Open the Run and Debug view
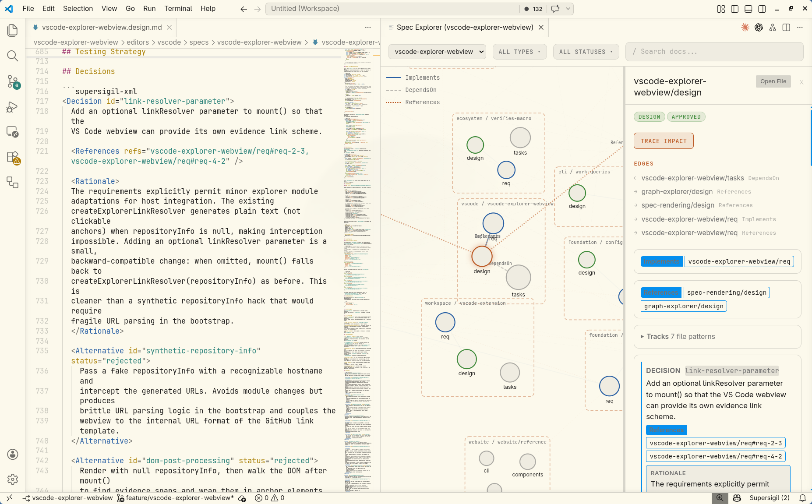This screenshot has height=504, width=812. (x=12, y=107)
